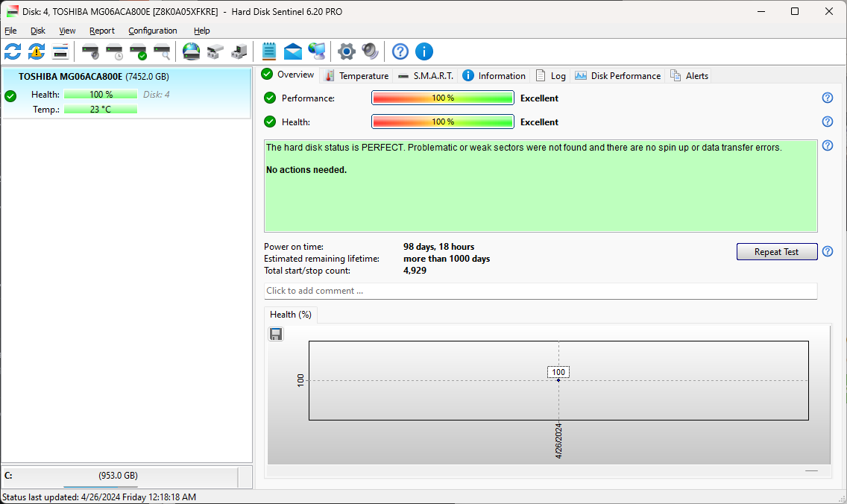Viewport: 847px width, 504px height.
Task: Click the help icon beside Performance row
Action: (x=827, y=98)
